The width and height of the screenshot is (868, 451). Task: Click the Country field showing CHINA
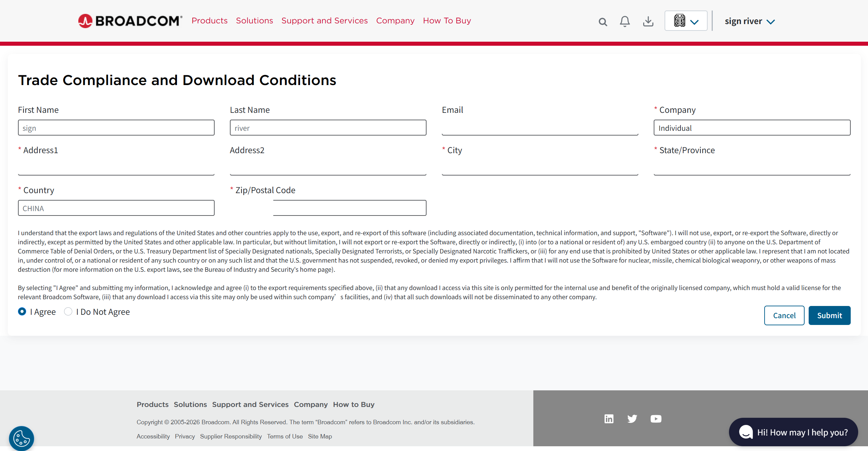tap(116, 208)
